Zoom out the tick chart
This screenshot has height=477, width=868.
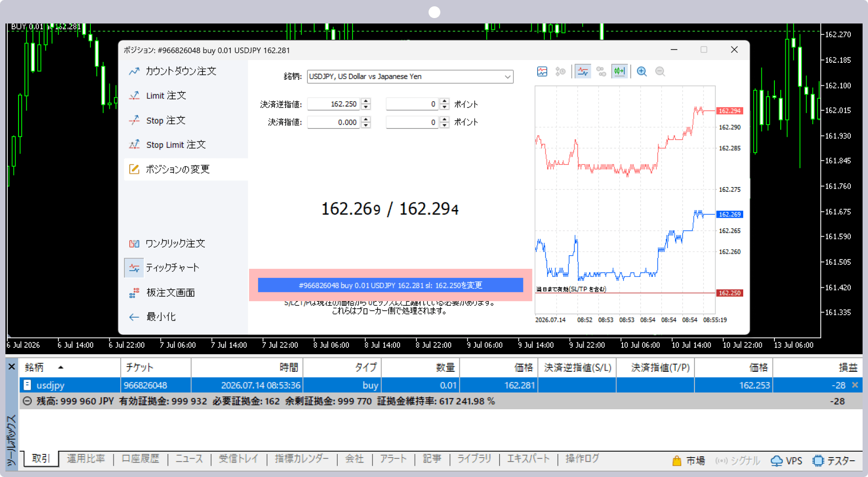pyautogui.click(x=660, y=71)
